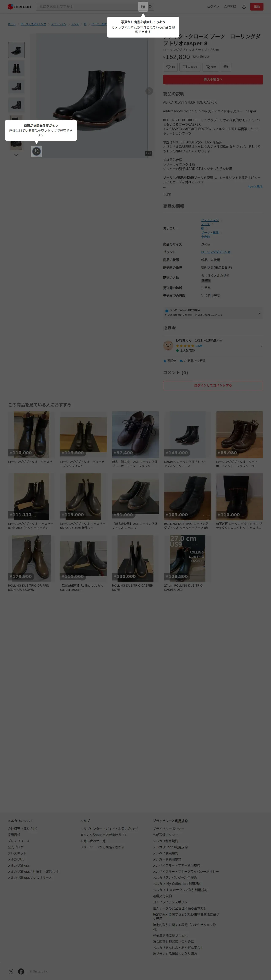Click 会員登録 in the header
Screen dimensions: 271x980
tap(230, 7)
